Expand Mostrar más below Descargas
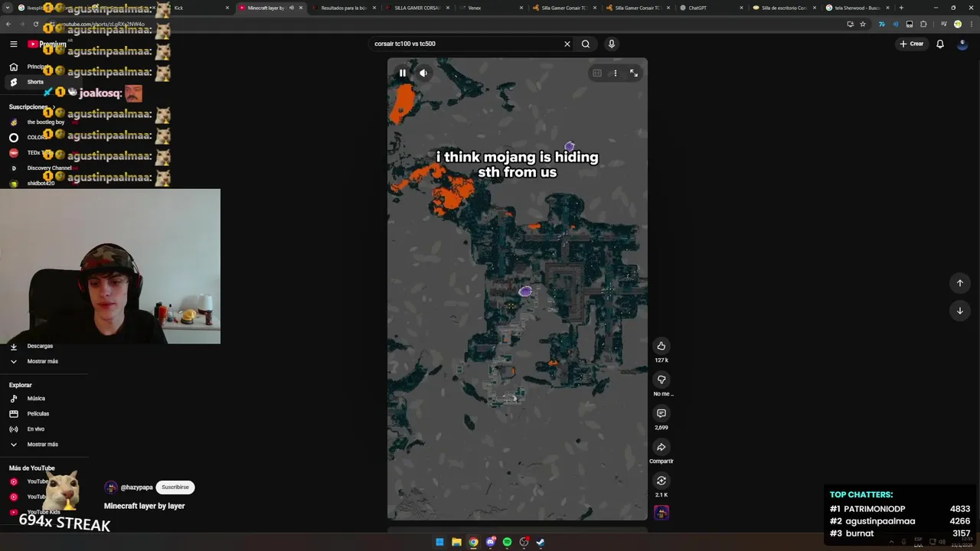Viewport: 980px width, 551px height. [42, 361]
